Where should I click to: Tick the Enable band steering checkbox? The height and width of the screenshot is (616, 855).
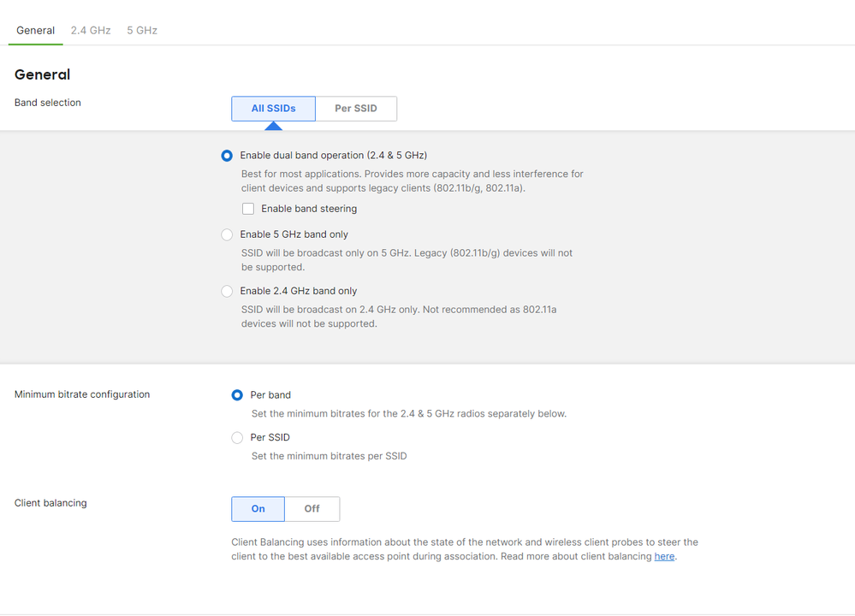[x=248, y=209]
